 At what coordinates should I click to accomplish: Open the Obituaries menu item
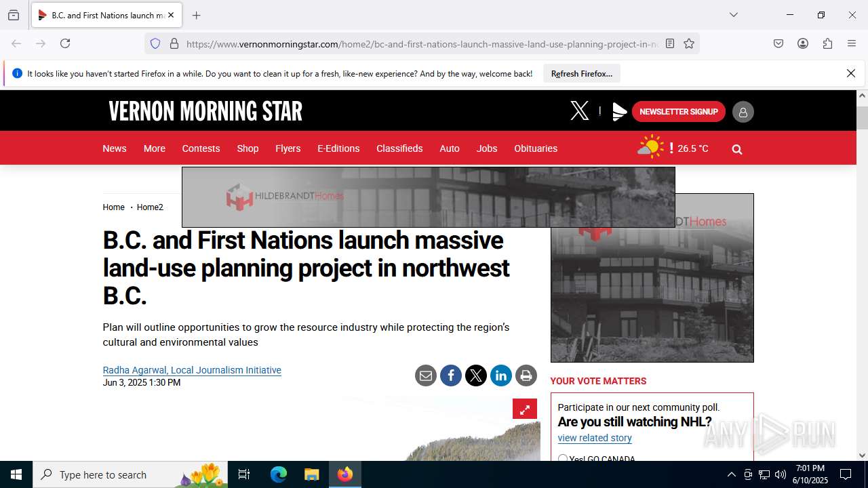pos(536,148)
